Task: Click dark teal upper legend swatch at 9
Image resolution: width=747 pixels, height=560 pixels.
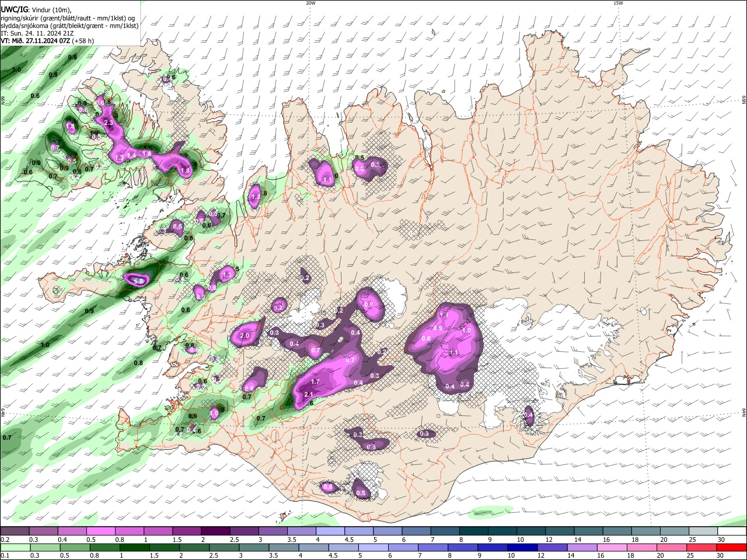Action: [501, 531]
